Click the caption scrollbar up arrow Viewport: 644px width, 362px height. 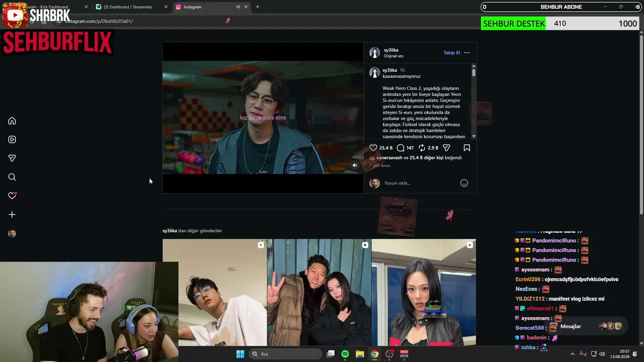pos(473,66)
